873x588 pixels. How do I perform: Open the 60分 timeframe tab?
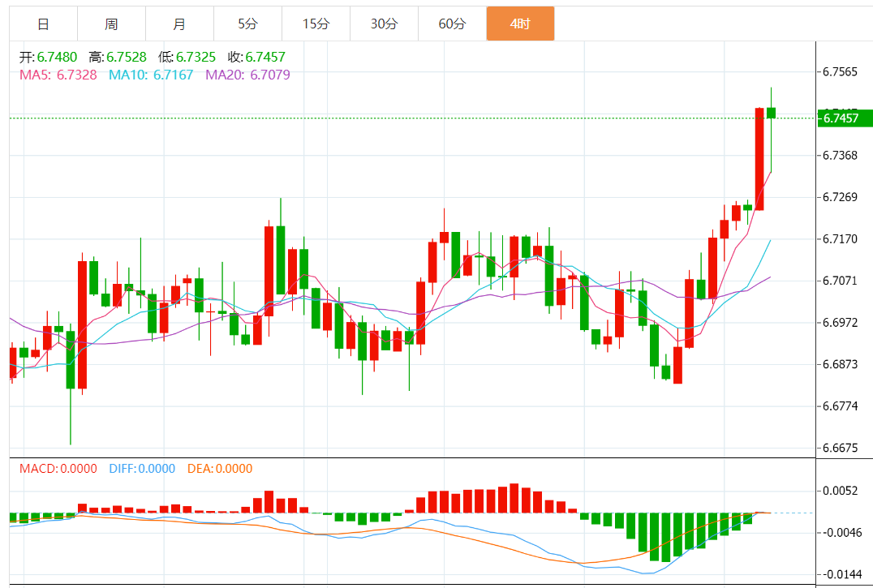point(452,24)
